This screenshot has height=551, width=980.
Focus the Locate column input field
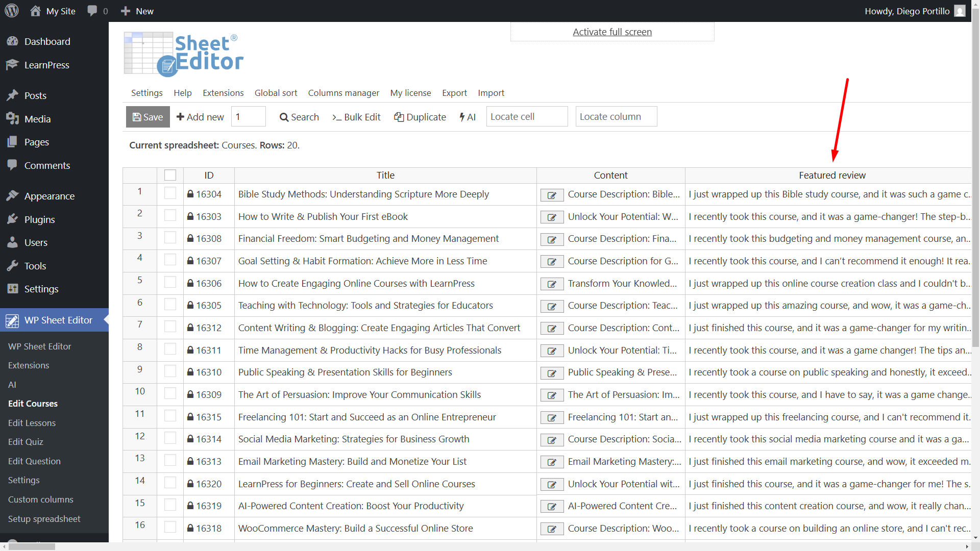616,116
